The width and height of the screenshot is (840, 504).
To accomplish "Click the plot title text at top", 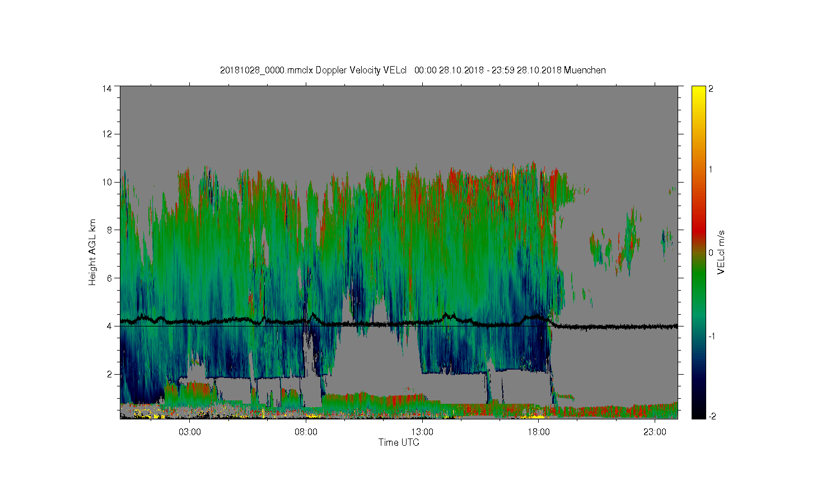I will click(413, 70).
